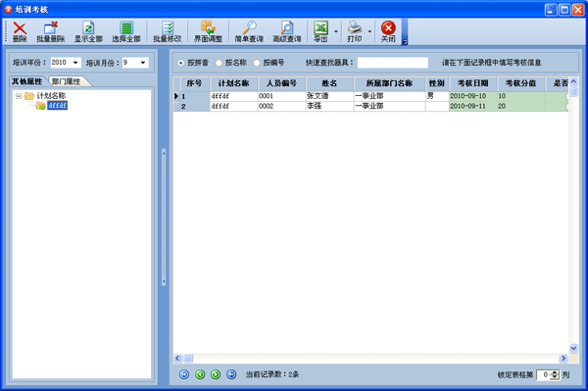
Task: Click the 0002 employee number cell
Action: 281,107
